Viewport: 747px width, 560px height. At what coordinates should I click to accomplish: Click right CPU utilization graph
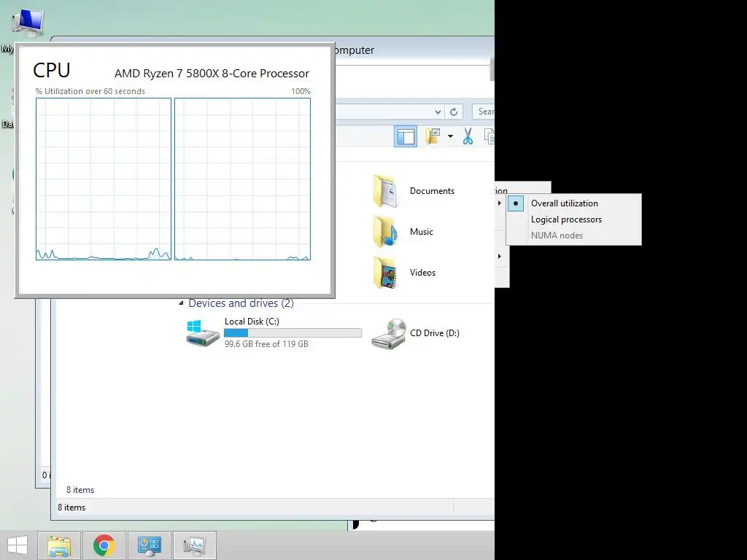[x=242, y=179]
